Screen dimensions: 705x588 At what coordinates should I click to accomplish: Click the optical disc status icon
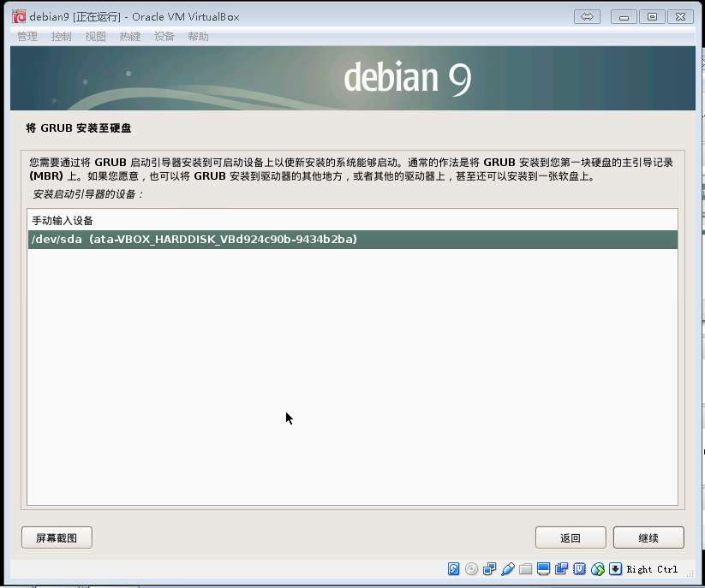tap(471, 568)
